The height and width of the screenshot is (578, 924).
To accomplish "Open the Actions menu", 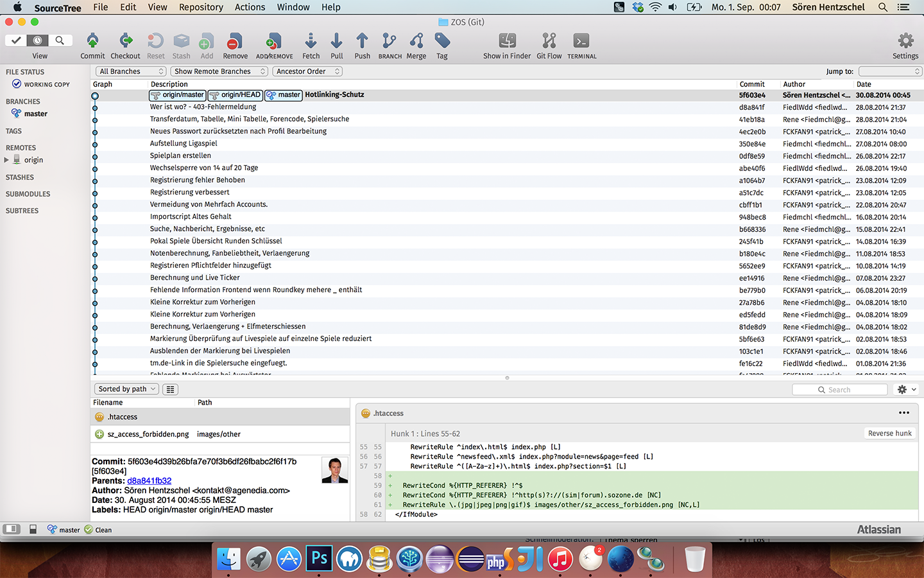I will (250, 7).
